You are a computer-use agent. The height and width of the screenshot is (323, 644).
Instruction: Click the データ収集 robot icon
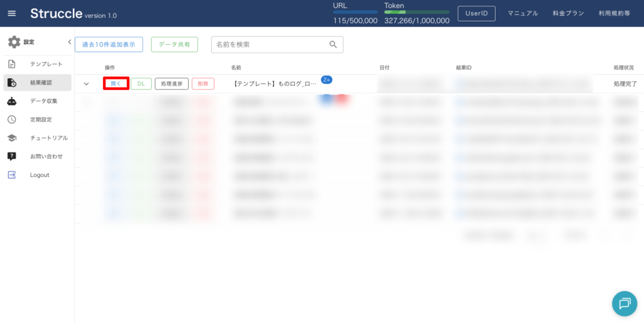pyautogui.click(x=12, y=101)
